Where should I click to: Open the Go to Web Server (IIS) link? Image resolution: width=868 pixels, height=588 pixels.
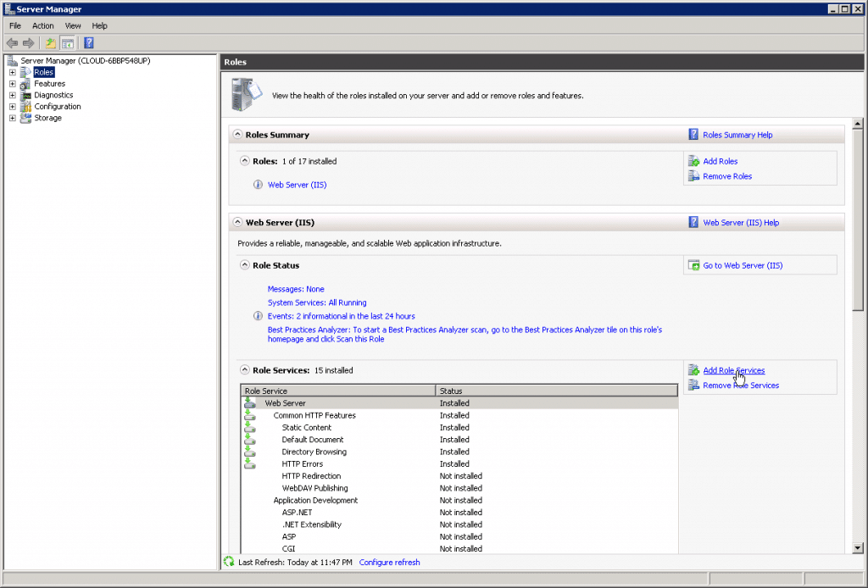tap(743, 265)
